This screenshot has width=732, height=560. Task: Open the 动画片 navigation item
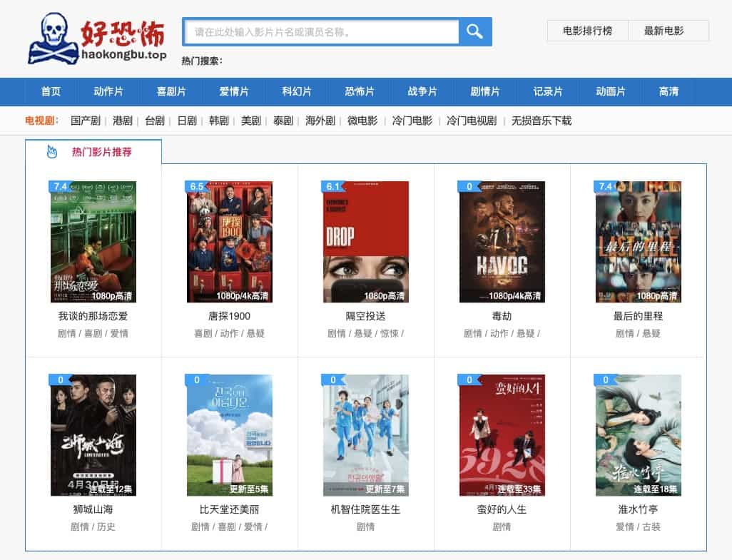click(611, 91)
